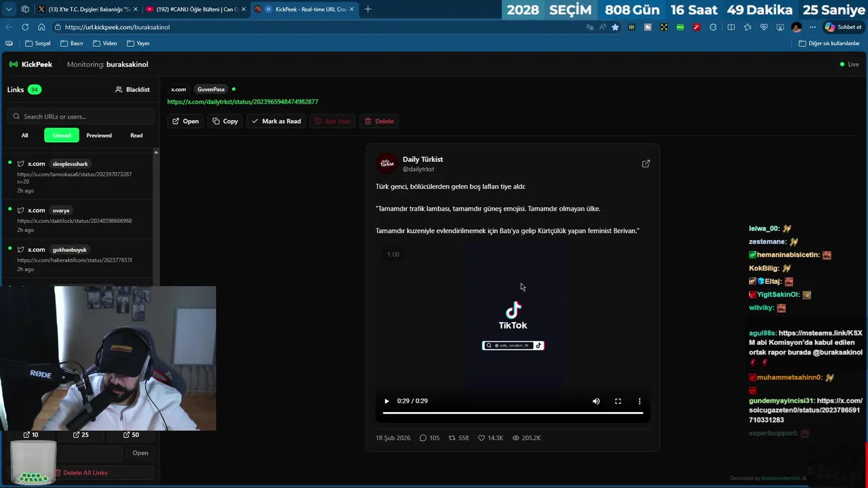Open the browser extensions puzzle icon
The height and width of the screenshot is (488, 868).
point(713,27)
